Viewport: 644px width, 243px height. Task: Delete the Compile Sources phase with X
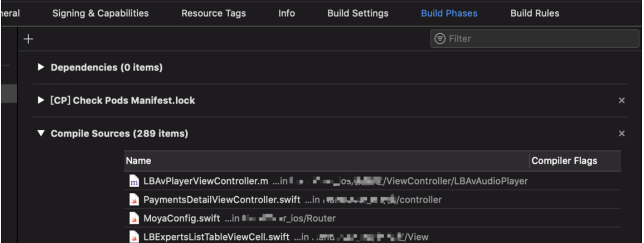point(621,134)
